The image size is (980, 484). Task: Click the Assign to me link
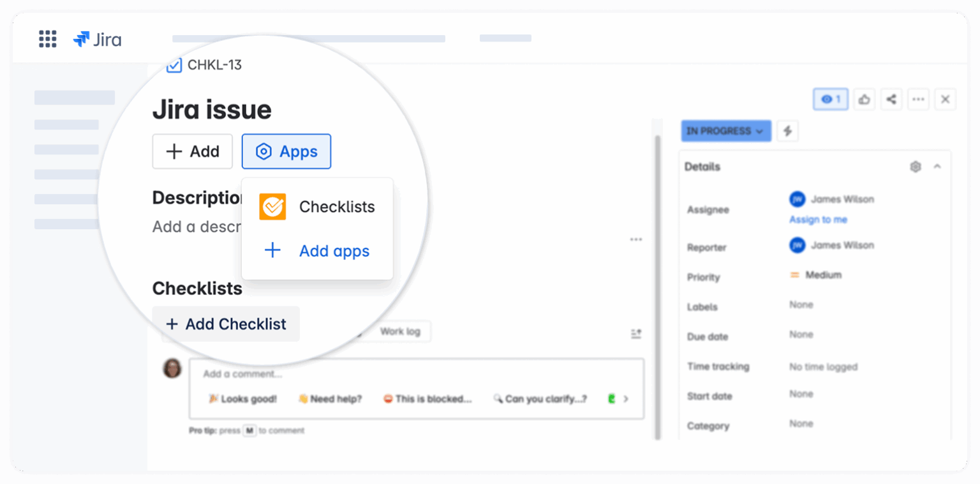click(817, 219)
